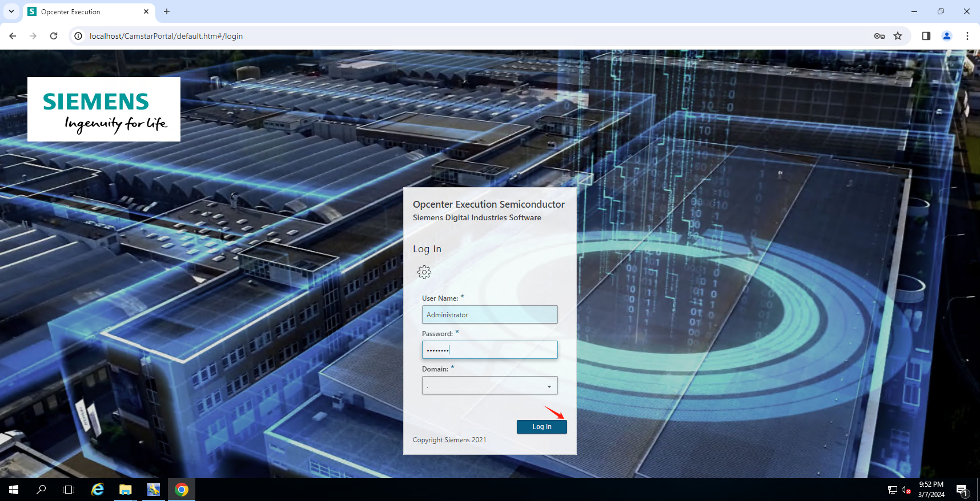
Task: Open the pinned app beside File Explorer
Action: tap(154, 490)
